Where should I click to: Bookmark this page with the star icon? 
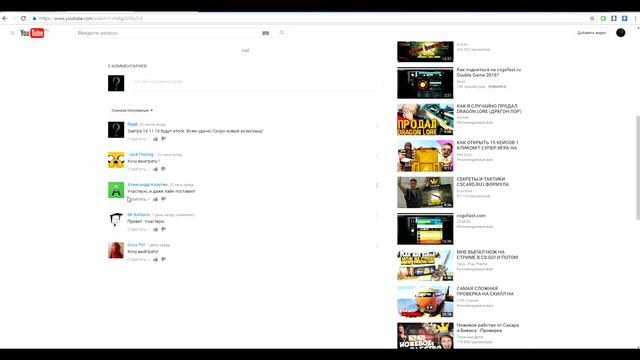pyautogui.click(x=592, y=18)
